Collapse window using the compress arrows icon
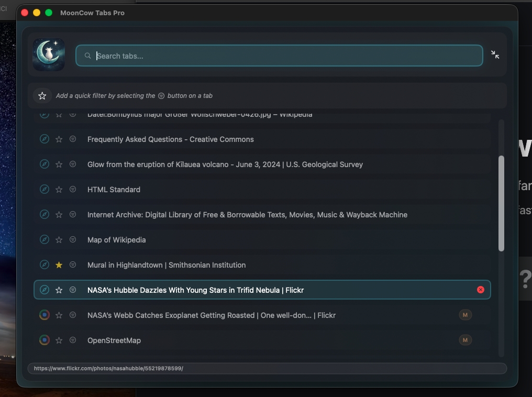The image size is (532, 397). pos(495,54)
